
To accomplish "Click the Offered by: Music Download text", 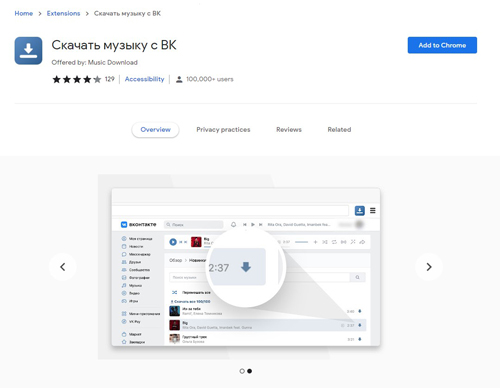I will (x=94, y=62).
